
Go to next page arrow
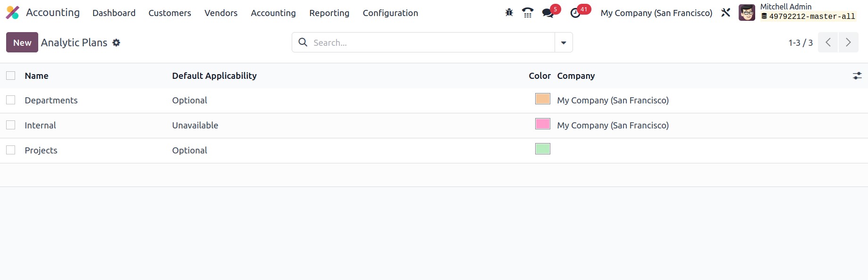[848, 42]
